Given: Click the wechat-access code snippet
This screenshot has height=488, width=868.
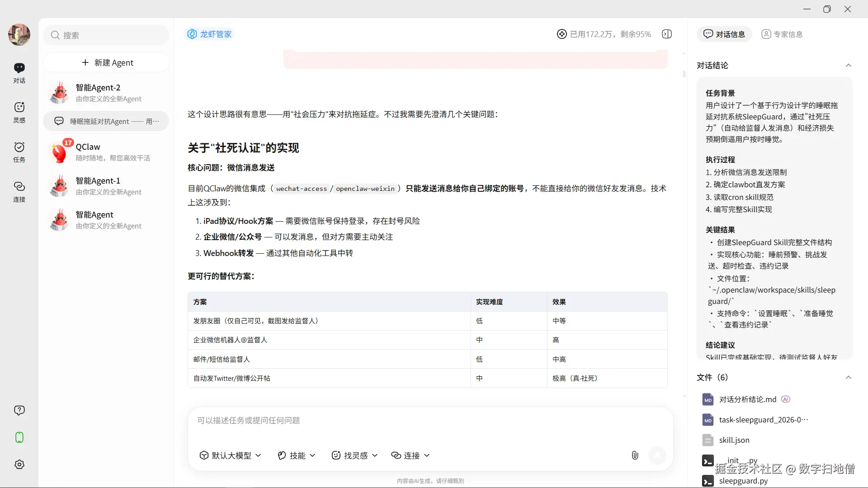Looking at the screenshot, I should click(302, 189).
